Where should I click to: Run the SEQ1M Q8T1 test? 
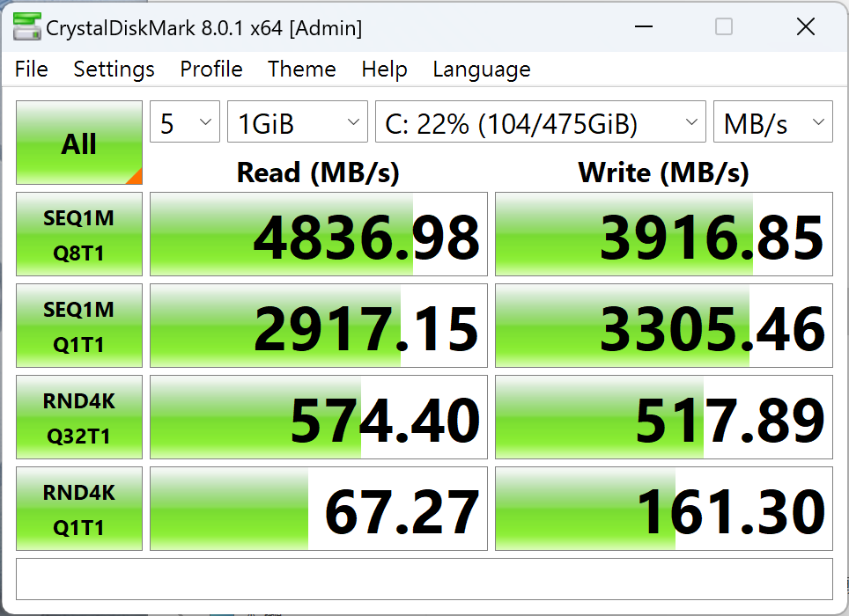[x=79, y=234]
